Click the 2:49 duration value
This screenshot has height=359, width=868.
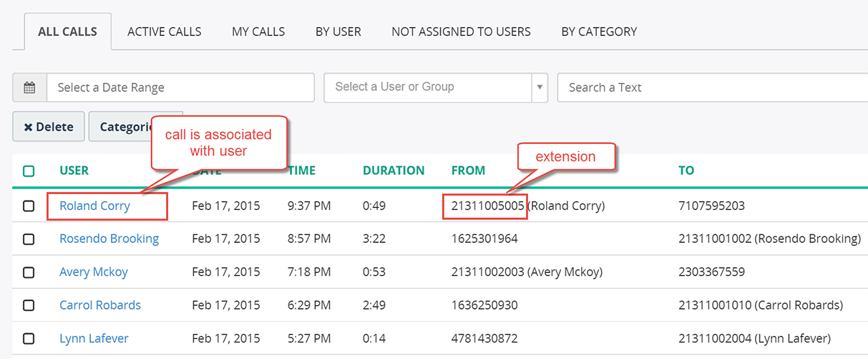point(374,305)
